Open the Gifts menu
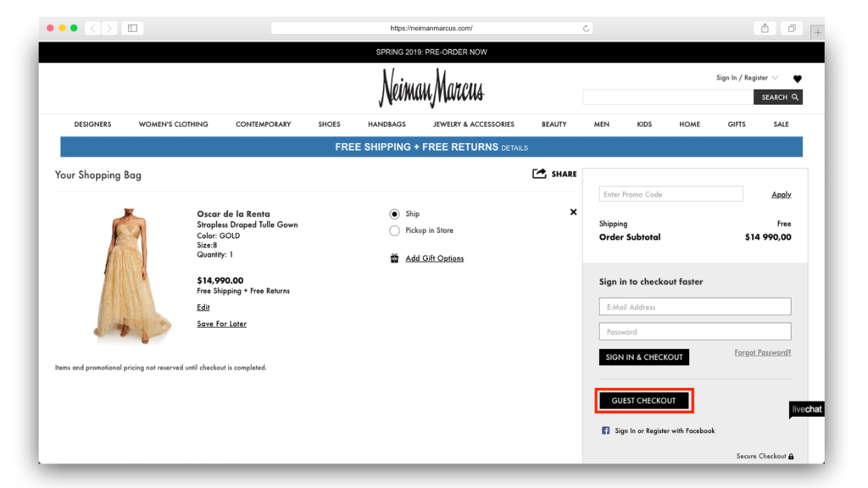Screen dimensions: 868x488 (x=737, y=125)
